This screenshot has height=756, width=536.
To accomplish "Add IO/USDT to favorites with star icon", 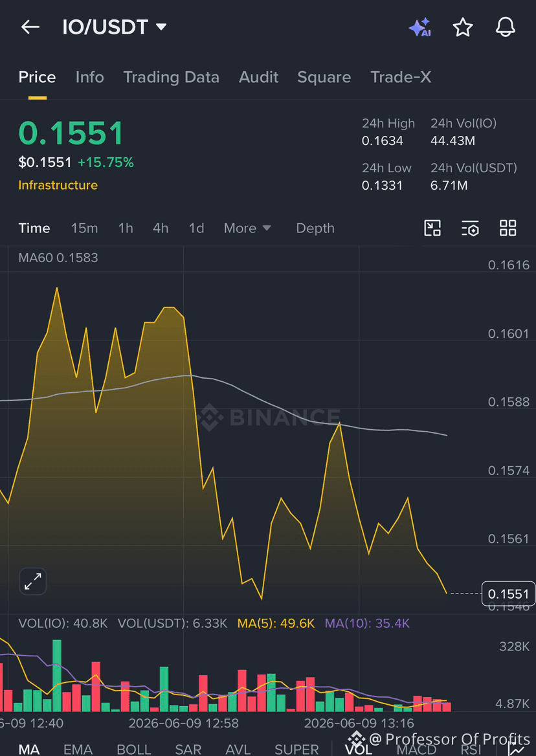I will click(x=463, y=27).
